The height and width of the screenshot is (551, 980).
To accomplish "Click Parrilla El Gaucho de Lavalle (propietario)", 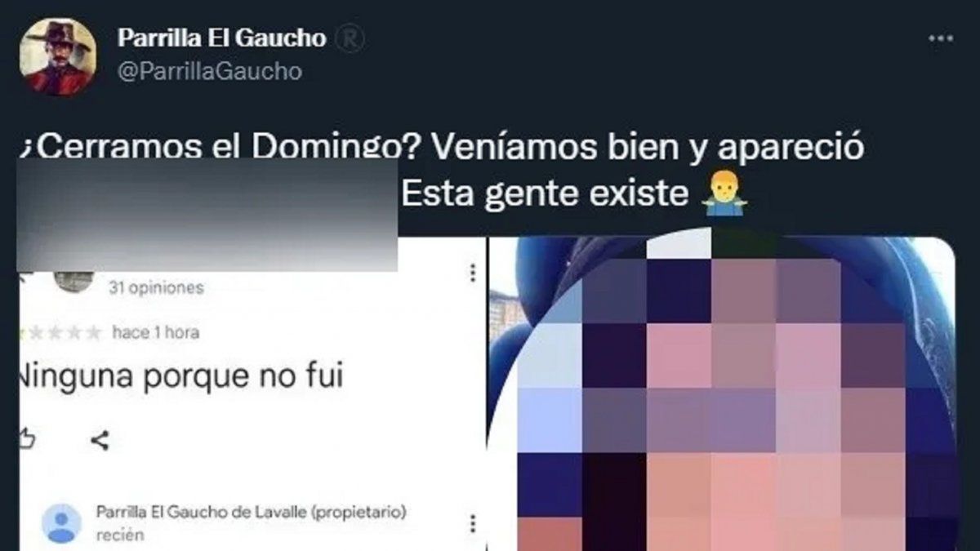I will tap(252, 513).
